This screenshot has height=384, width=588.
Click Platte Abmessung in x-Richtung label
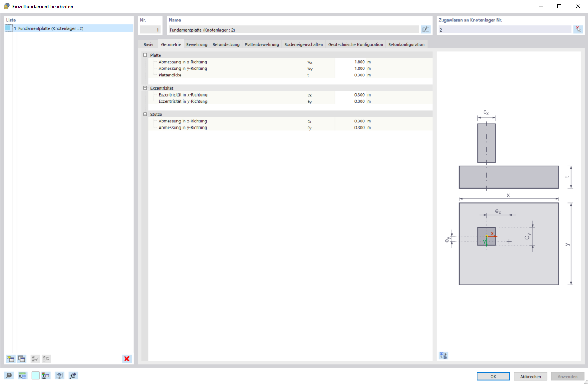[x=183, y=62]
